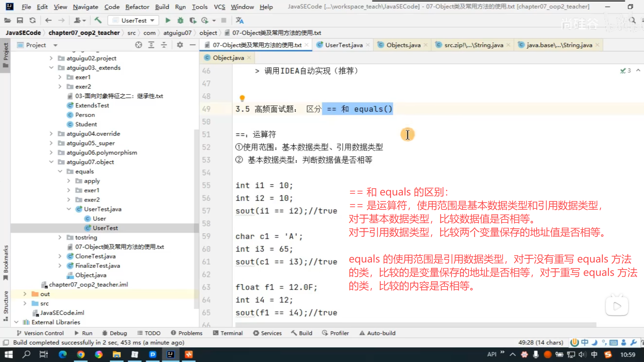Toggle the Bookmarks side panel
Image resolution: width=644 pixels, height=362 pixels.
tap(6, 263)
